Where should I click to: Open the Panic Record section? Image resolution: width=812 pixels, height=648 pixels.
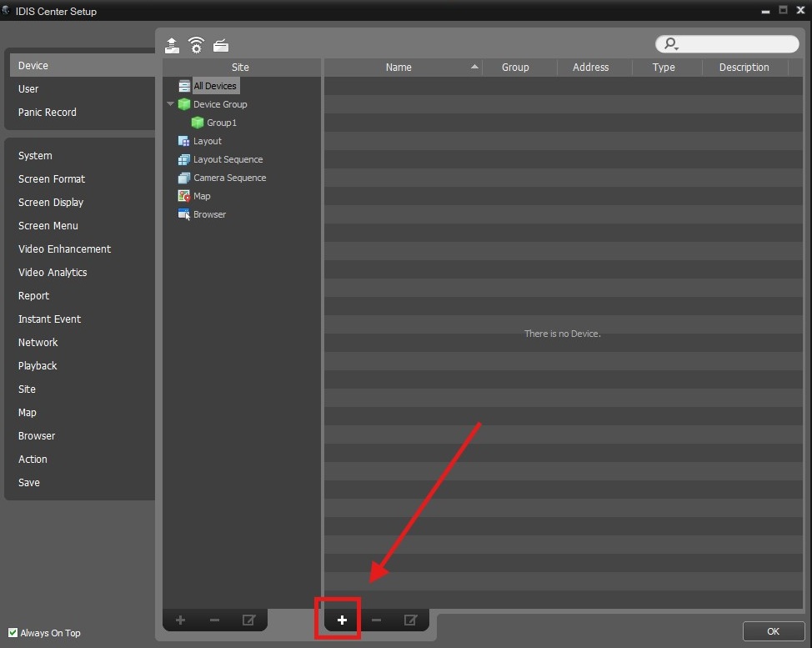[x=48, y=113]
